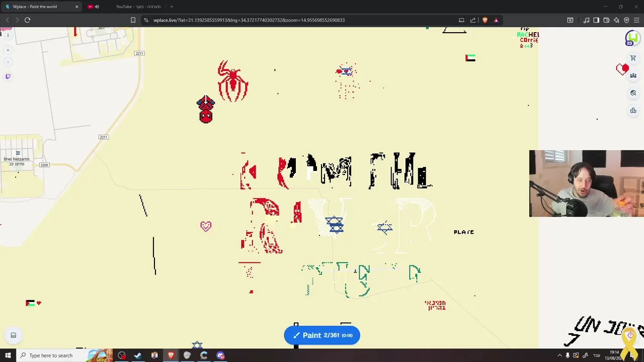Image resolution: width=644 pixels, height=362 pixels.
Task: Open the user profile avatar with level 23
Action: click(632, 38)
